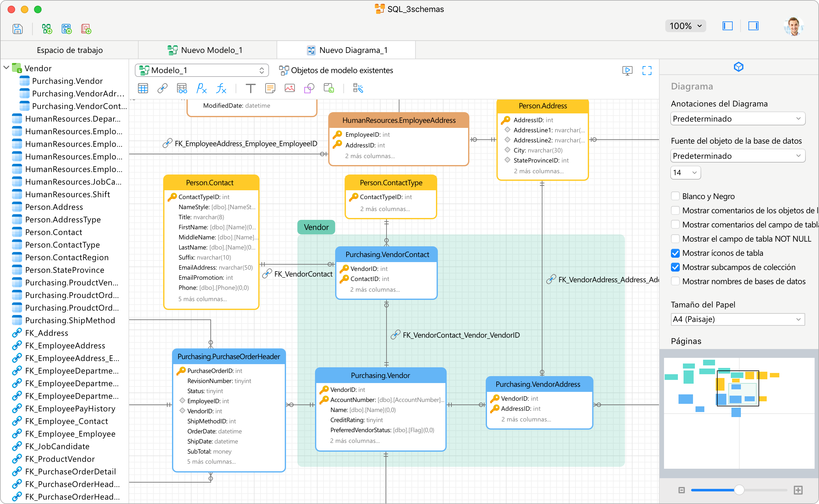Check Mostrar el campo de tabla NOT NULL
This screenshot has height=504, width=819.
tap(675, 239)
